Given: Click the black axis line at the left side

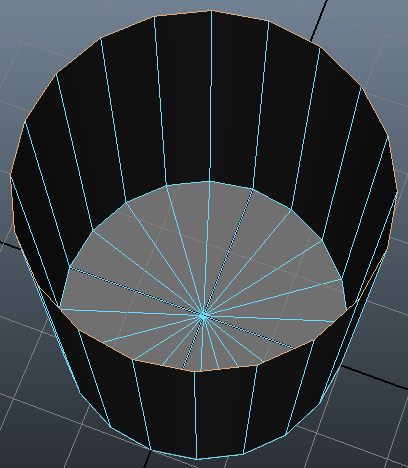Looking at the screenshot, I should coord(10,246).
